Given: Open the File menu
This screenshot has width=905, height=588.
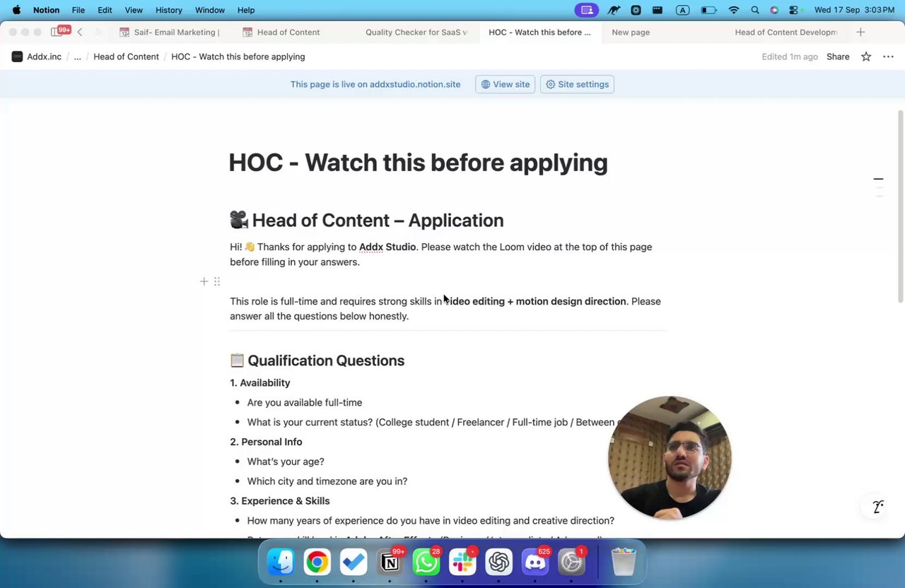Looking at the screenshot, I should click(78, 10).
